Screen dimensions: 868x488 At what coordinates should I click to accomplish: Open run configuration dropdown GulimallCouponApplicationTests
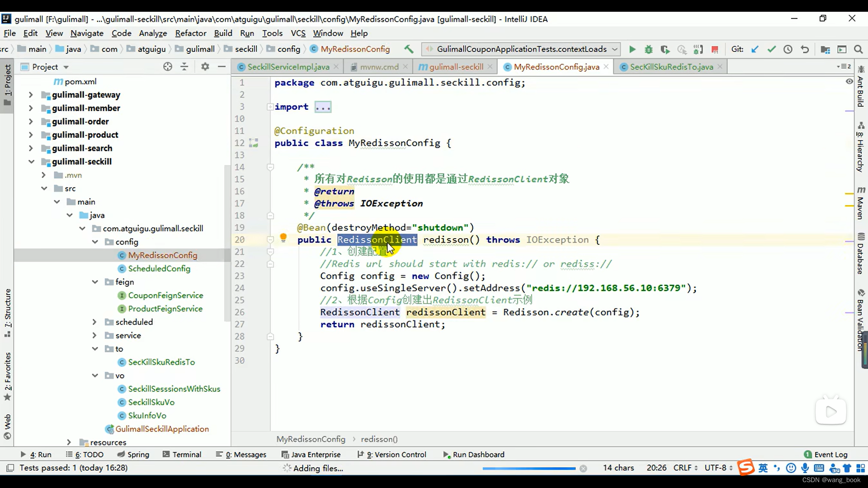[x=521, y=49]
